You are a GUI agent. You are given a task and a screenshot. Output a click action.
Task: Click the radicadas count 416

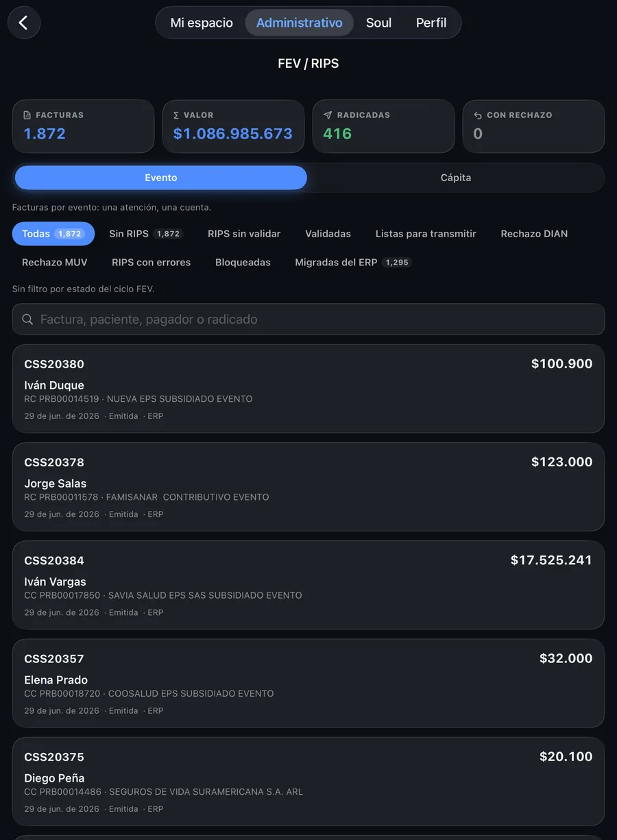click(x=337, y=134)
